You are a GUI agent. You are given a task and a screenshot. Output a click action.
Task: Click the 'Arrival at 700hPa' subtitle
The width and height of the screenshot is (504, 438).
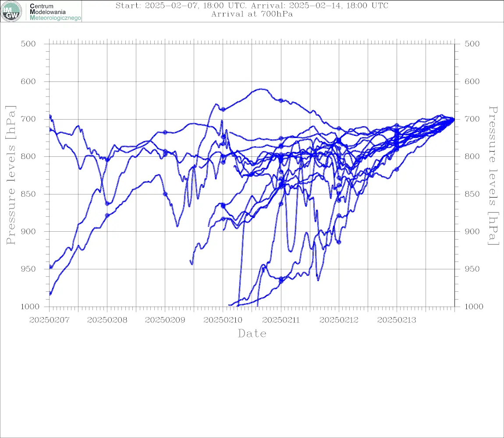click(252, 14)
